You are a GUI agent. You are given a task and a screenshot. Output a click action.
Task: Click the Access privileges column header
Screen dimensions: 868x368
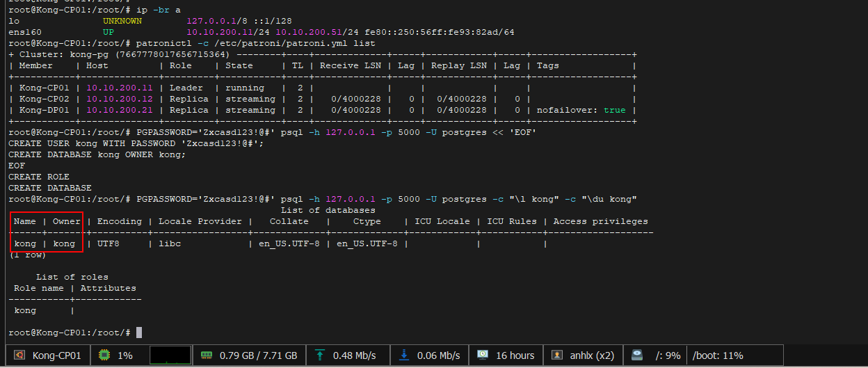601,221
